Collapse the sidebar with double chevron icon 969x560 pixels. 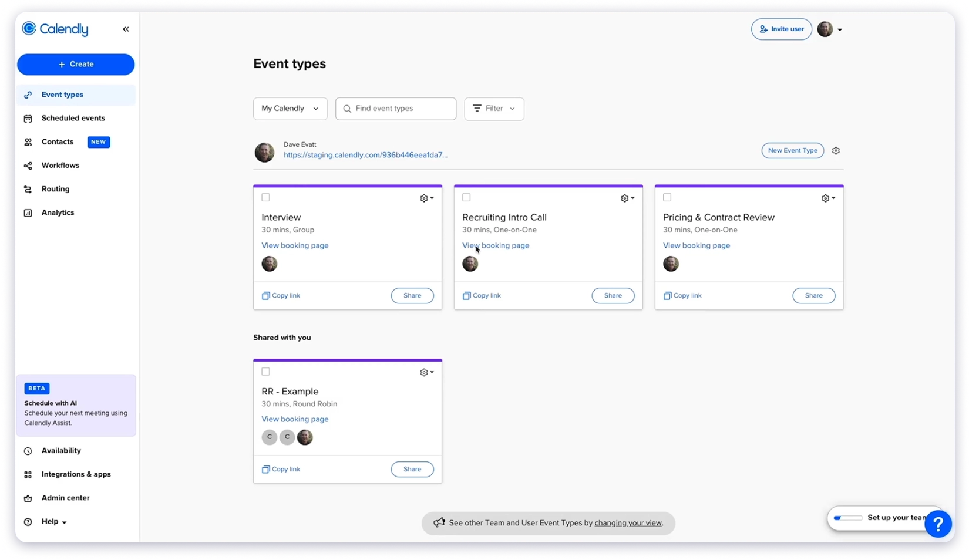tap(126, 29)
